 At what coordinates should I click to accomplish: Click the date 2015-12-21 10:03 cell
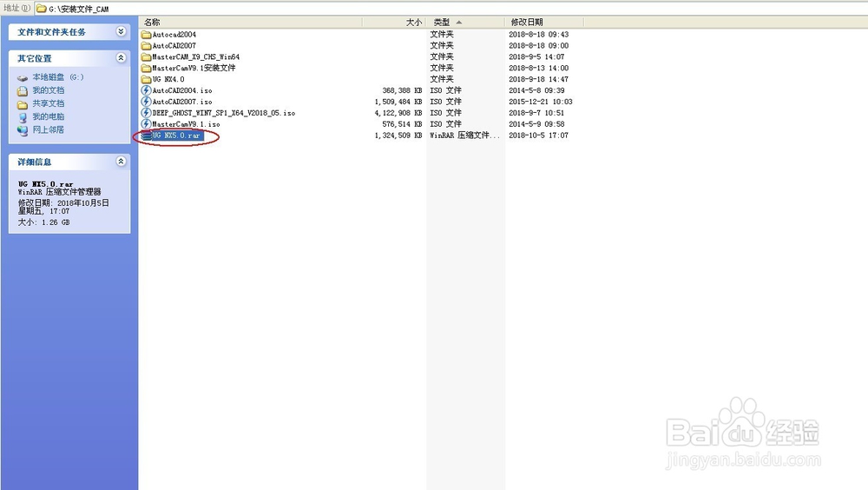pyautogui.click(x=541, y=102)
